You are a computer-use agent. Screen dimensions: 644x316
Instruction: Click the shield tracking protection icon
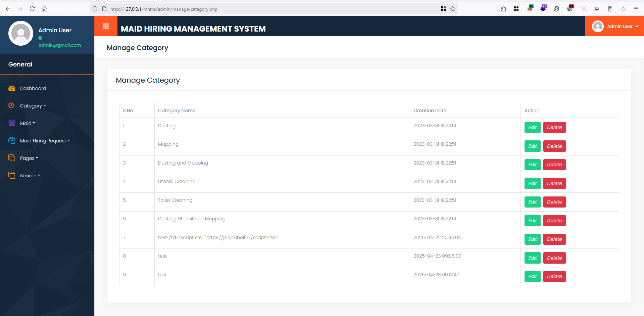(x=95, y=9)
